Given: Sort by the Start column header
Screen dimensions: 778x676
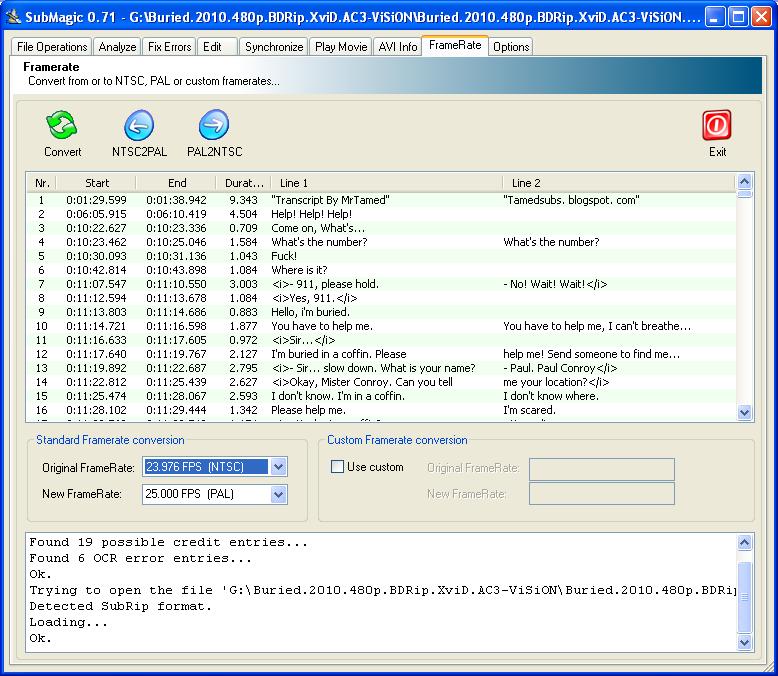Looking at the screenshot, I should pos(96,183).
